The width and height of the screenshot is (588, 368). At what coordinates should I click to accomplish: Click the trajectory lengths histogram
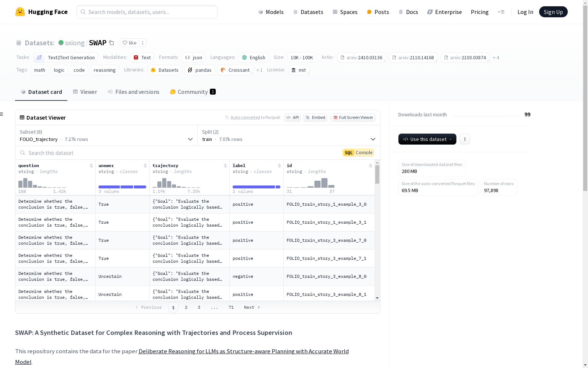pos(176,183)
